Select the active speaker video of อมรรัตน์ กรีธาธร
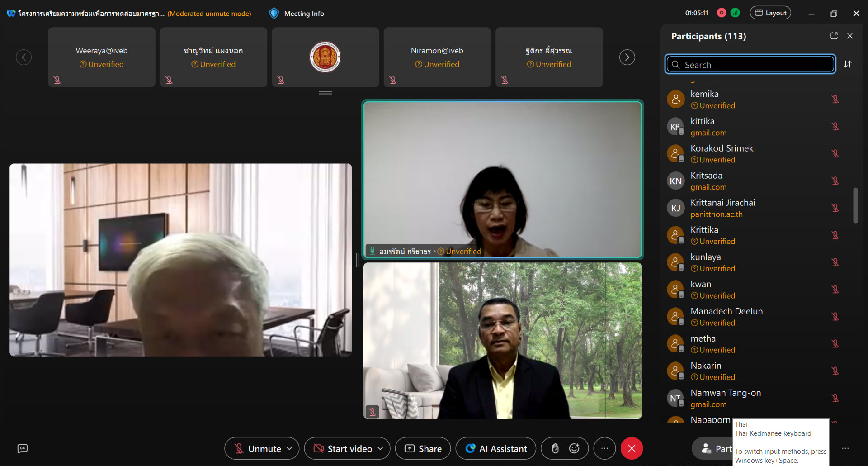This screenshot has width=868, height=466. tap(503, 180)
